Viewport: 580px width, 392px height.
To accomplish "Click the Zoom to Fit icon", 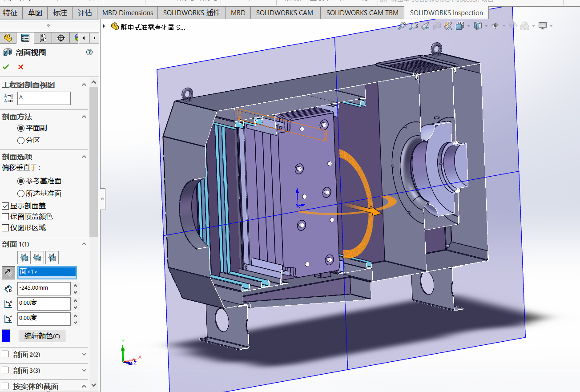I will (x=402, y=26).
